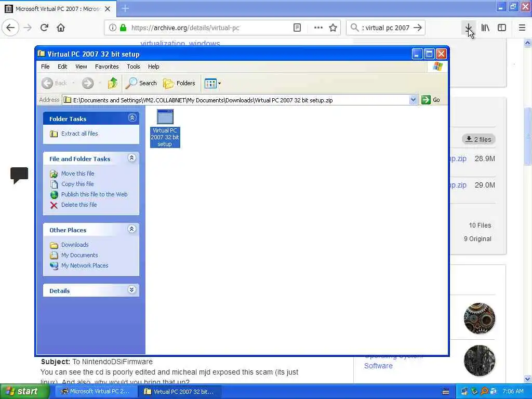Toggle the Folders pane button
Screen dimensions: 532x399
179,83
